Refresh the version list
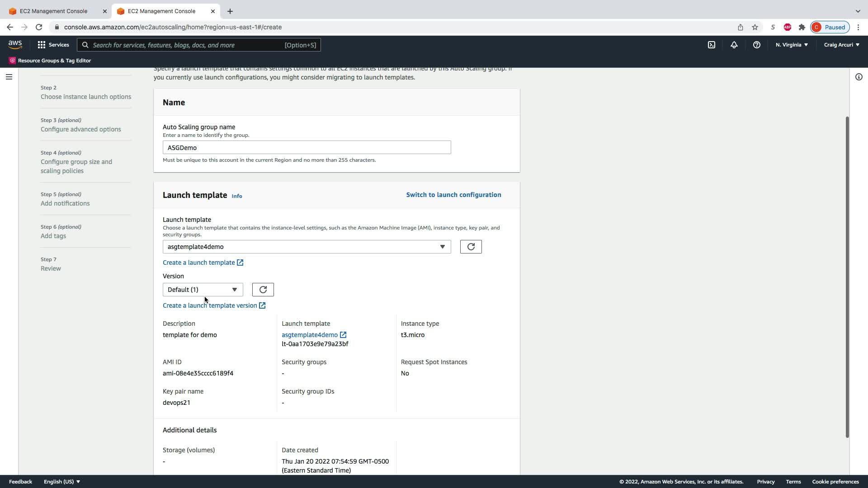 [x=263, y=290]
